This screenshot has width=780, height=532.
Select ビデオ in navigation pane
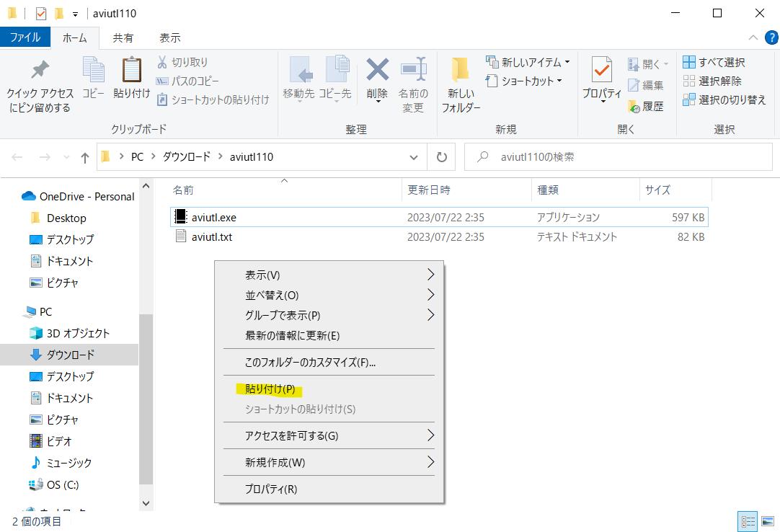coord(51,441)
